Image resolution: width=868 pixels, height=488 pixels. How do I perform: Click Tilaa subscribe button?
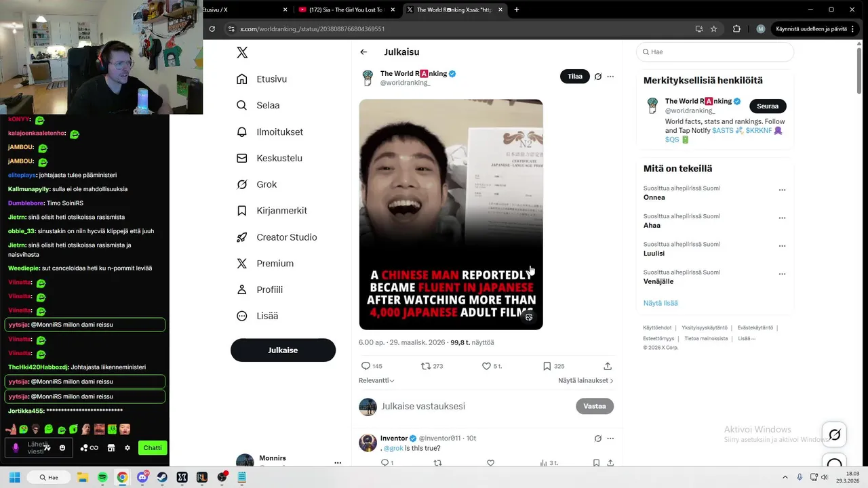tap(575, 77)
